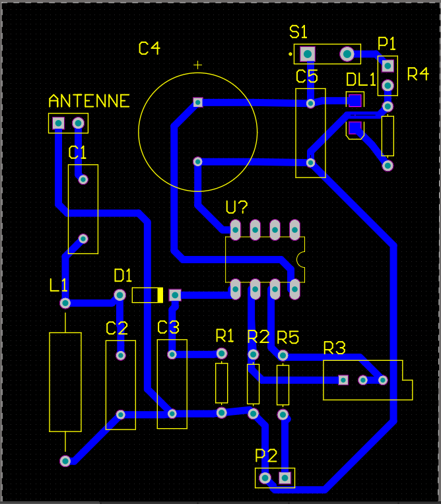Click the R3 potentiometer label
The height and width of the screenshot is (504, 441).
(335, 348)
